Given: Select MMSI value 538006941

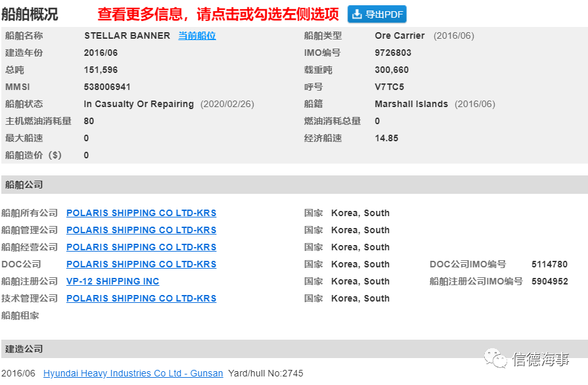Looking at the screenshot, I should (x=107, y=87).
